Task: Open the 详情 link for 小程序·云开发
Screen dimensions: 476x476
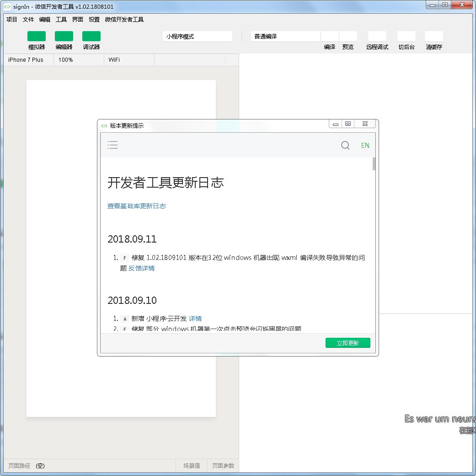Action: point(195,319)
